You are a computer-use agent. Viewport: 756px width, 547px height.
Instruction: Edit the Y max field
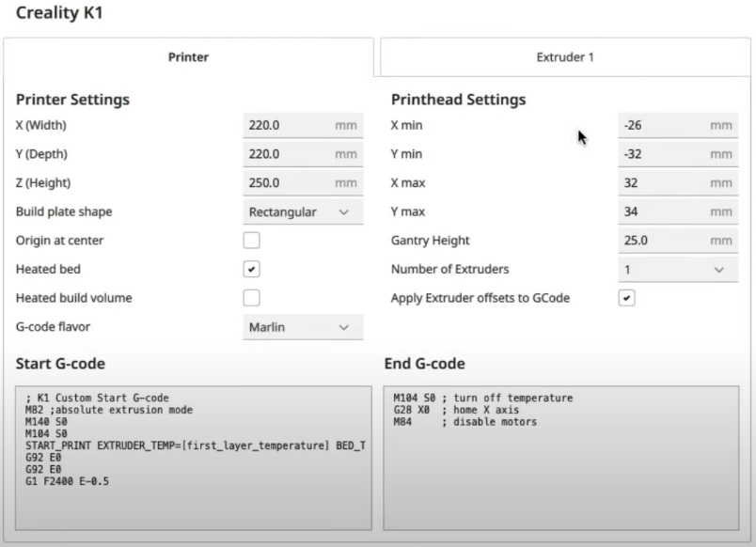coord(678,212)
